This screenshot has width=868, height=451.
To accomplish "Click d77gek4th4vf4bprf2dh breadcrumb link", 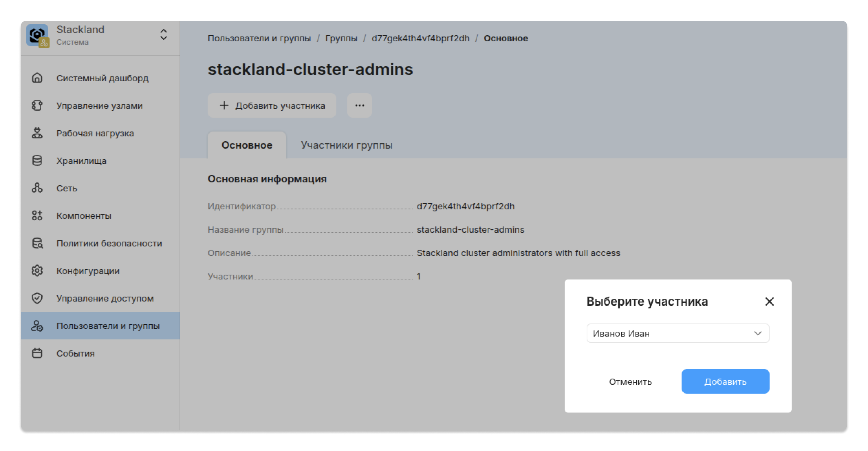I will click(421, 38).
